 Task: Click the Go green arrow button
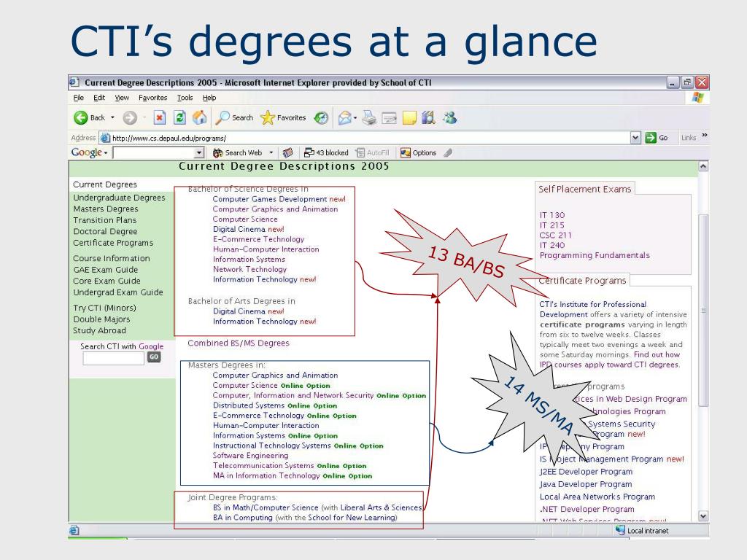pyautogui.click(x=657, y=138)
